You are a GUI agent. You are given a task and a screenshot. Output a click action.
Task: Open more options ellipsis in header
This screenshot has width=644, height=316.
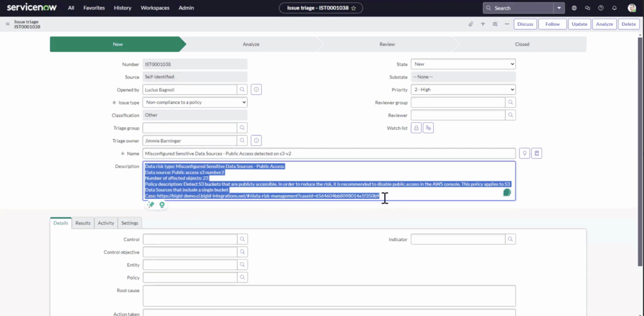pos(507,25)
